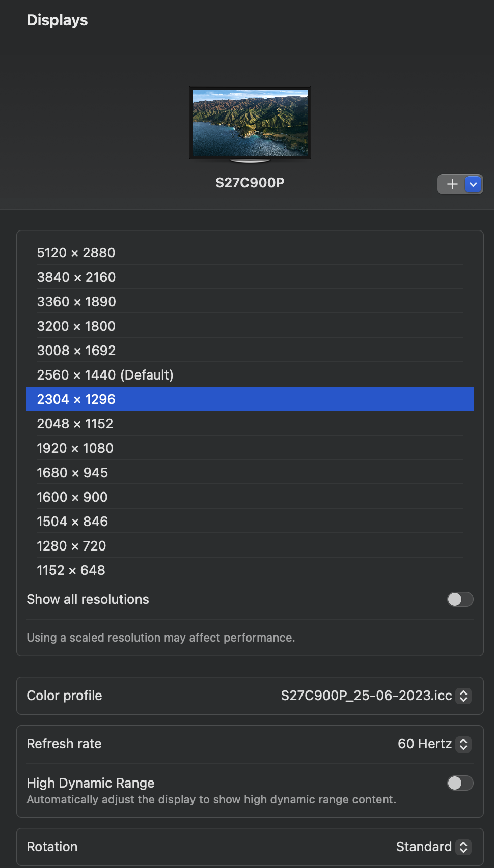
Task: Select the S27C900P display thumbnail
Action: pos(250,123)
